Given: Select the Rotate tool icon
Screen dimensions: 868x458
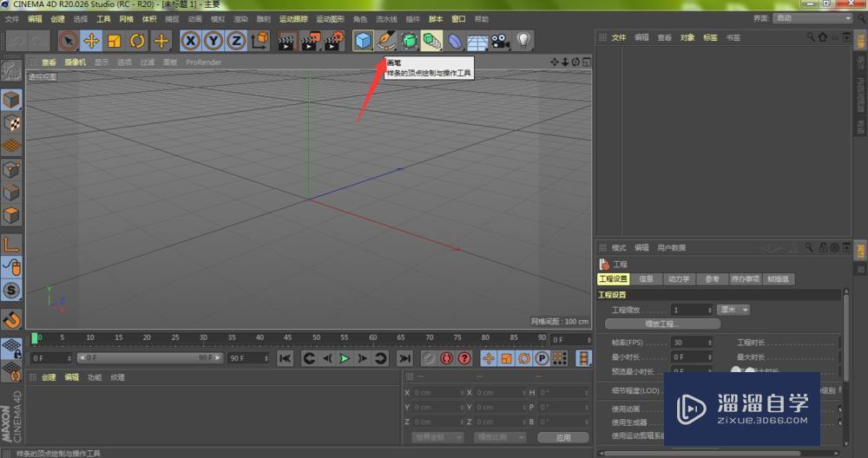Looking at the screenshot, I should (137, 41).
